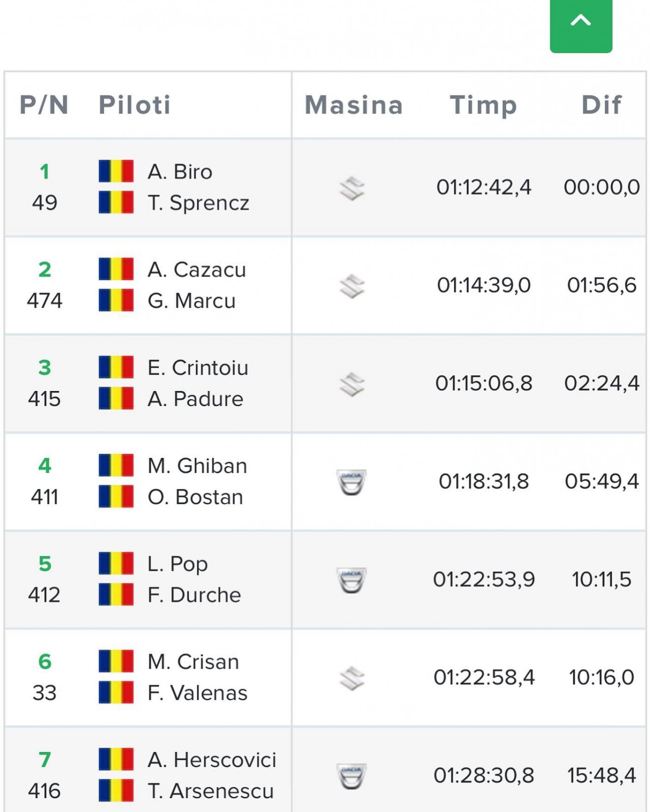This screenshot has height=812, width=650.
Task: Select the P/N column header
Action: [x=44, y=105]
